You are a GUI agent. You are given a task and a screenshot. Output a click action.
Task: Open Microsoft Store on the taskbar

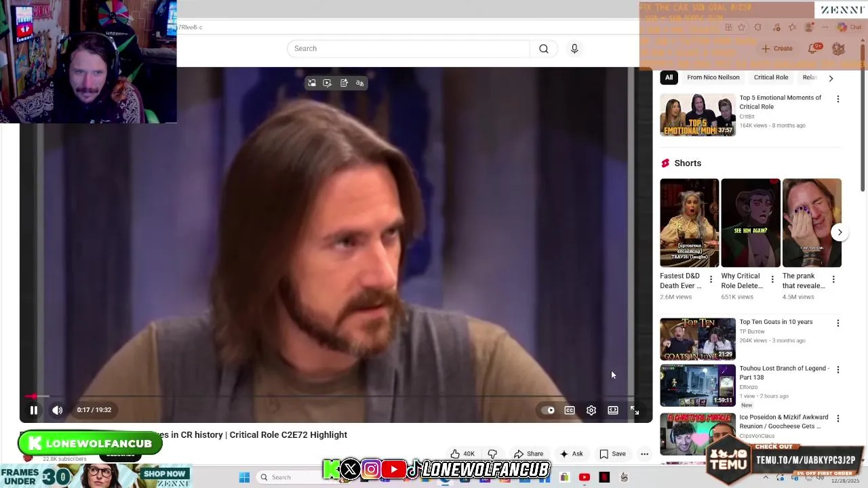click(564, 477)
